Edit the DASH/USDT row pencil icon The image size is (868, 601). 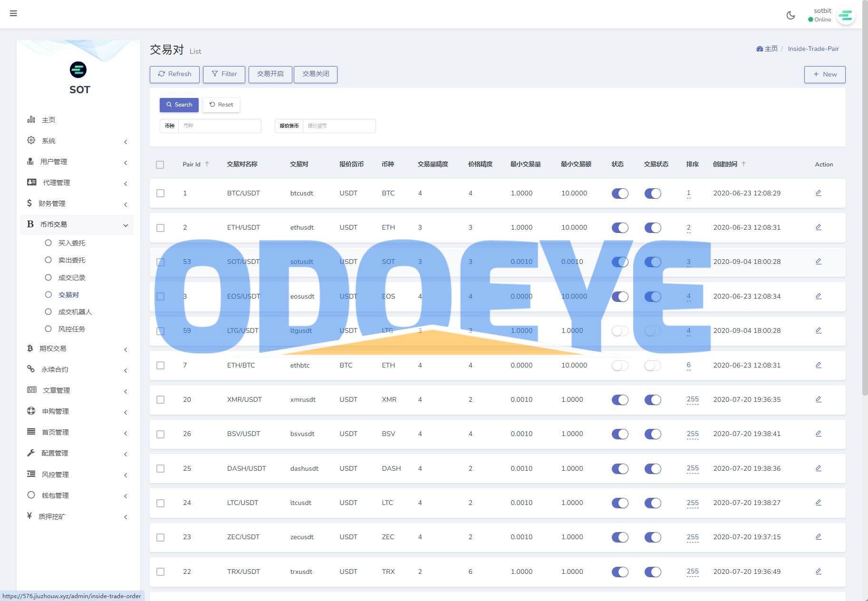point(818,468)
